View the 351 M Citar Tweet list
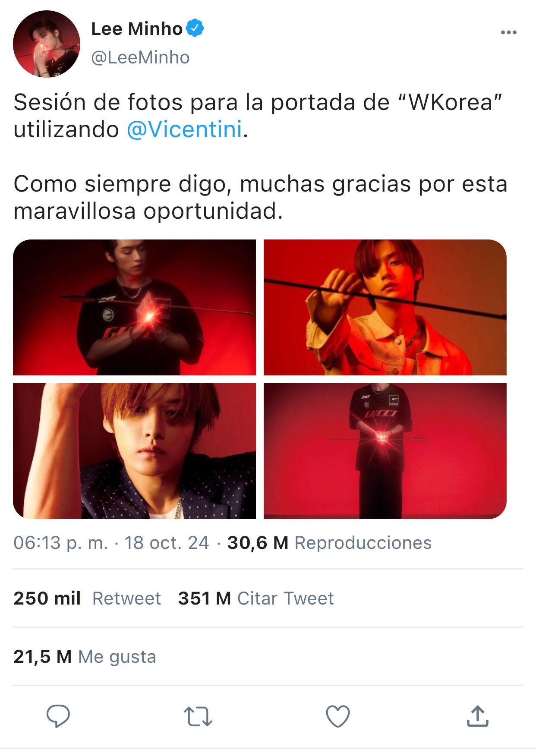This screenshot has height=756, width=536. [x=256, y=598]
